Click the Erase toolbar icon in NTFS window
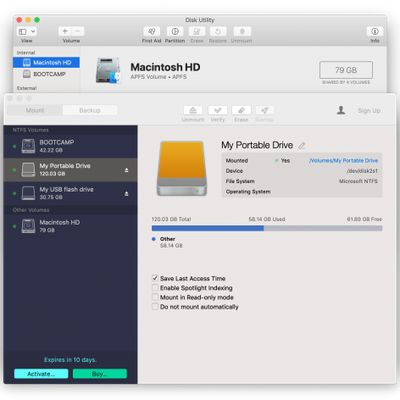Viewport: 400px width, 400px height. tap(241, 110)
